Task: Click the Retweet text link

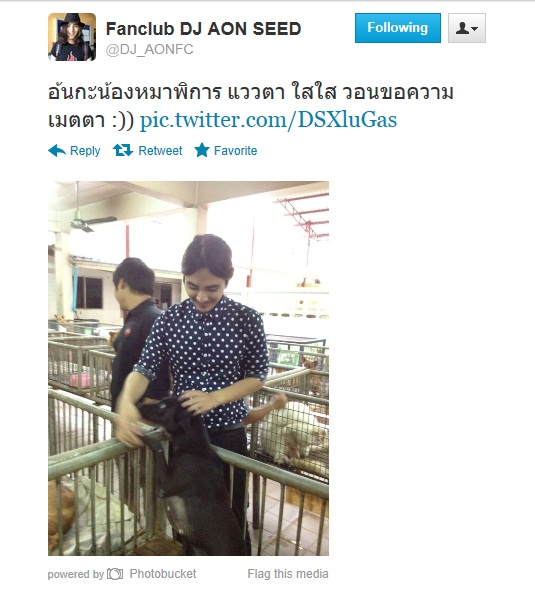Action: pos(160,151)
